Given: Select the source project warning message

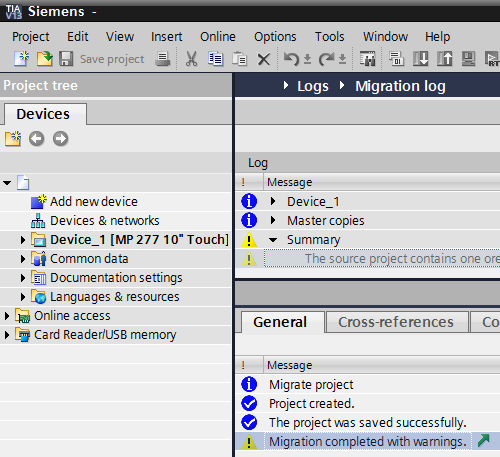Looking at the screenshot, I should point(382,259).
